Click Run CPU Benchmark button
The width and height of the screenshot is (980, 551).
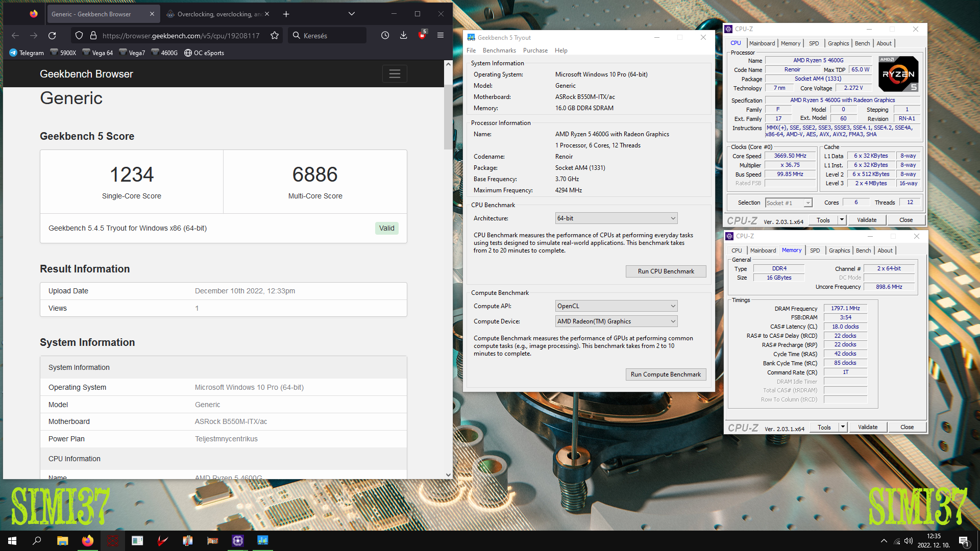click(666, 271)
